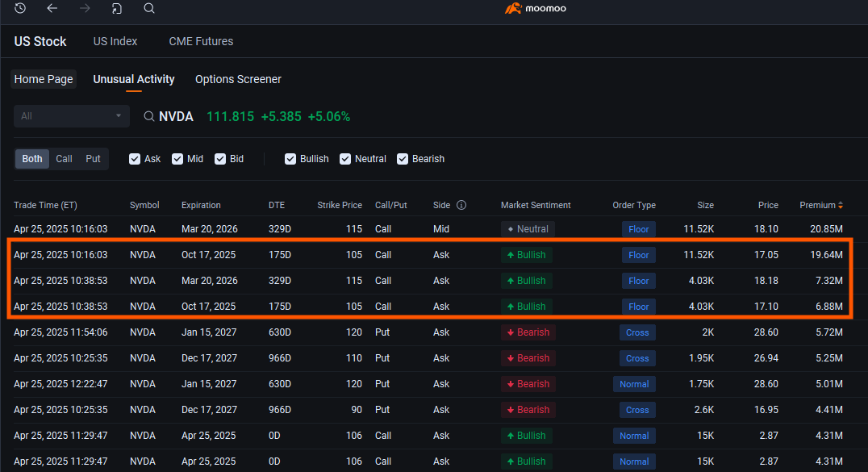Open the All dropdown filter

coord(72,116)
